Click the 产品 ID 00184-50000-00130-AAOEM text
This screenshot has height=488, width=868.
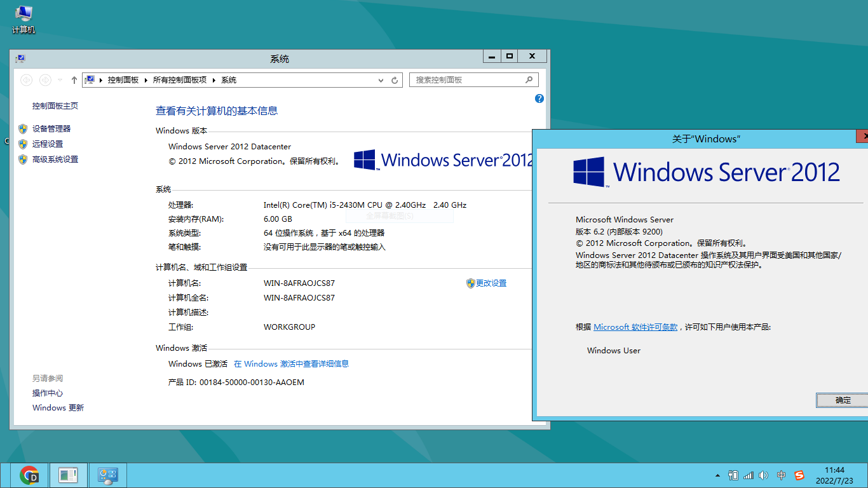click(236, 383)
